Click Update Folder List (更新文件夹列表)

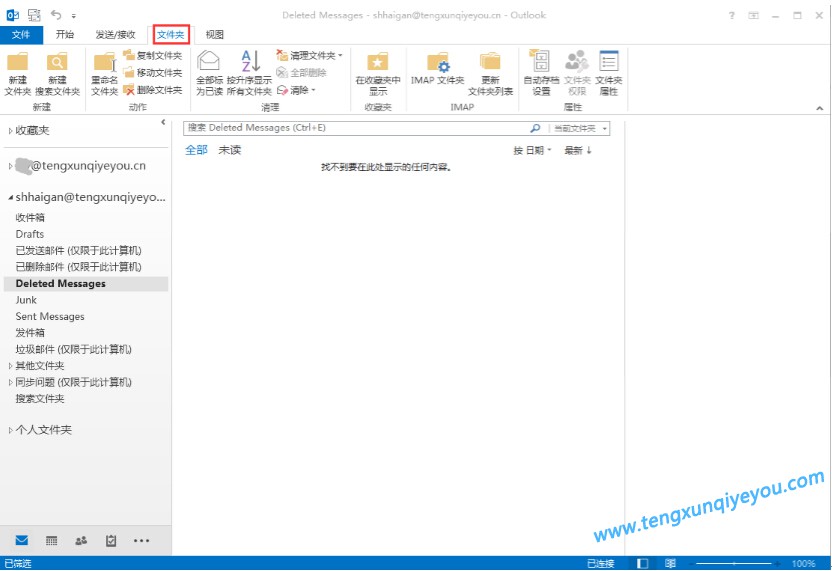490,74
